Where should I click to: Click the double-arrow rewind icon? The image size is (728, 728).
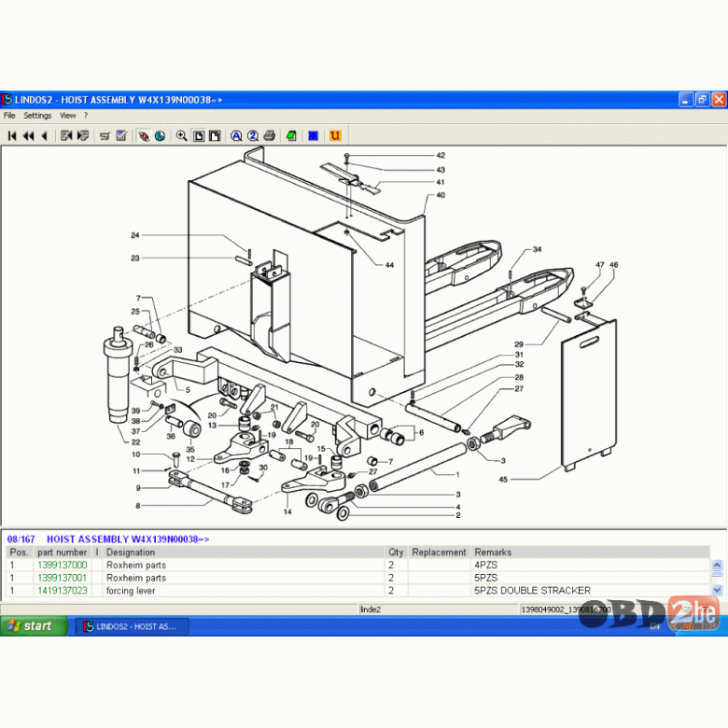coord(28,135)
